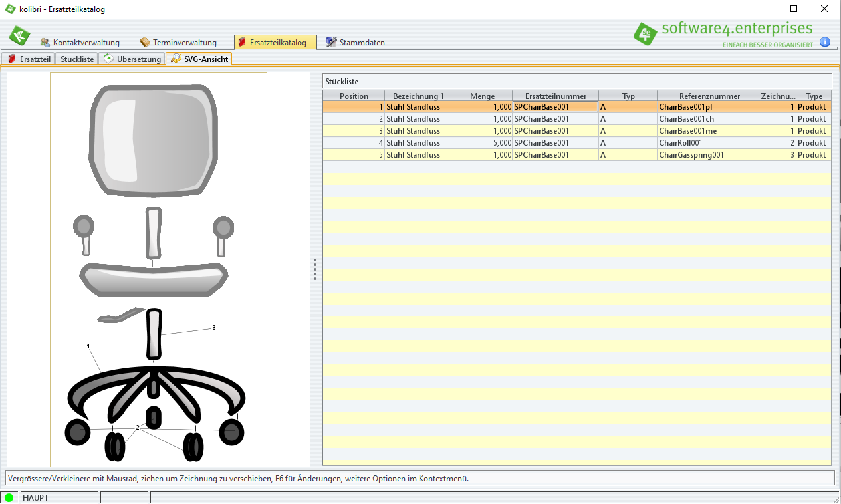Viewport: 841px width, 504px height.
Task: Open the Kontaktverwaltung tab
Action: pyautogui.click(x=79, y=42)
